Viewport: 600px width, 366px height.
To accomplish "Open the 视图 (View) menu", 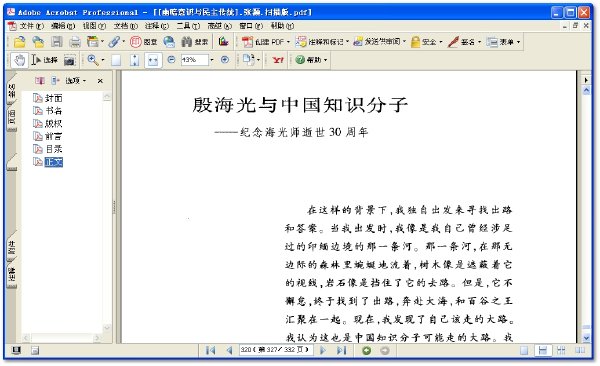I will click(95, 26).
